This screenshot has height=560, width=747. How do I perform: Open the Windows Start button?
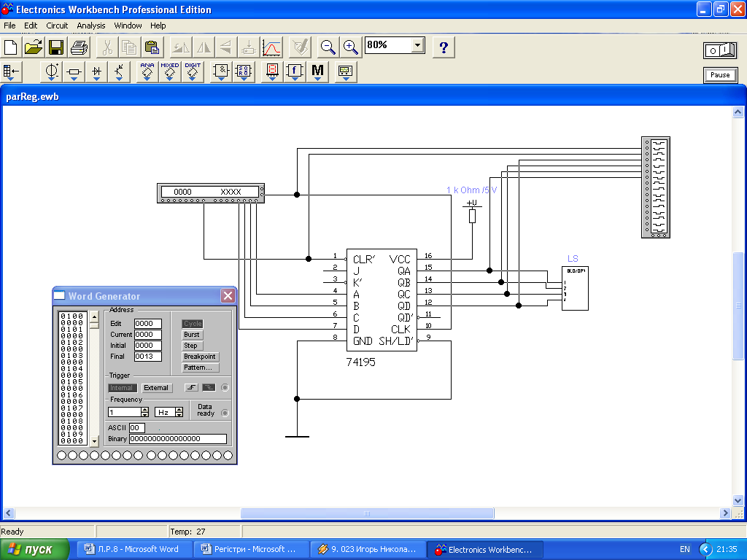(x=34, y=550)
